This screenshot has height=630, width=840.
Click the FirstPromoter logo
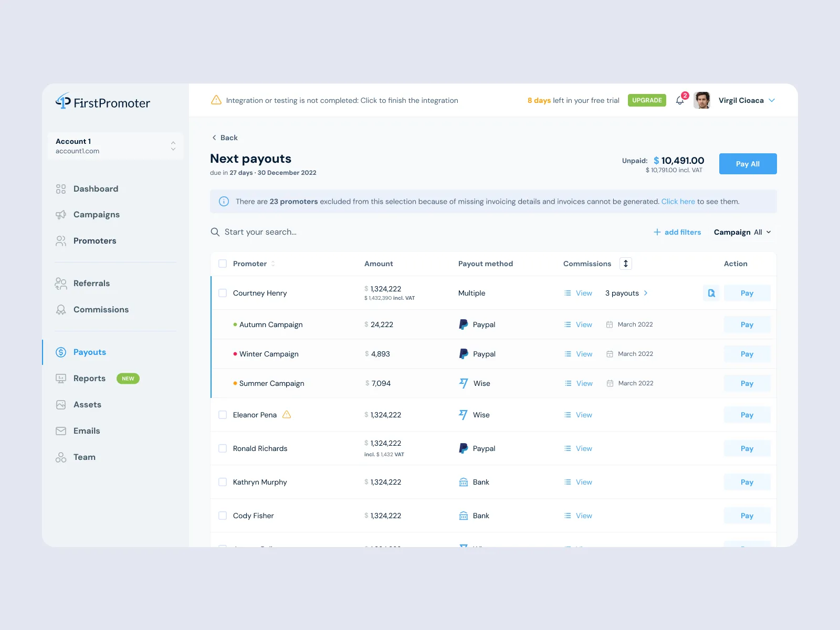click(103, 102)
